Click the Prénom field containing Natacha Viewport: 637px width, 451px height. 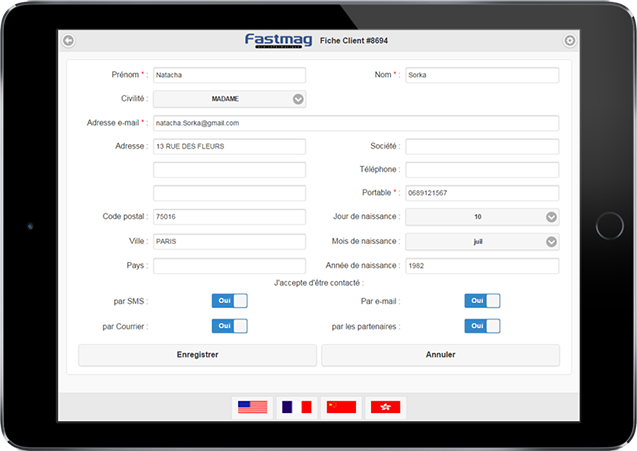tap(229, 75)
